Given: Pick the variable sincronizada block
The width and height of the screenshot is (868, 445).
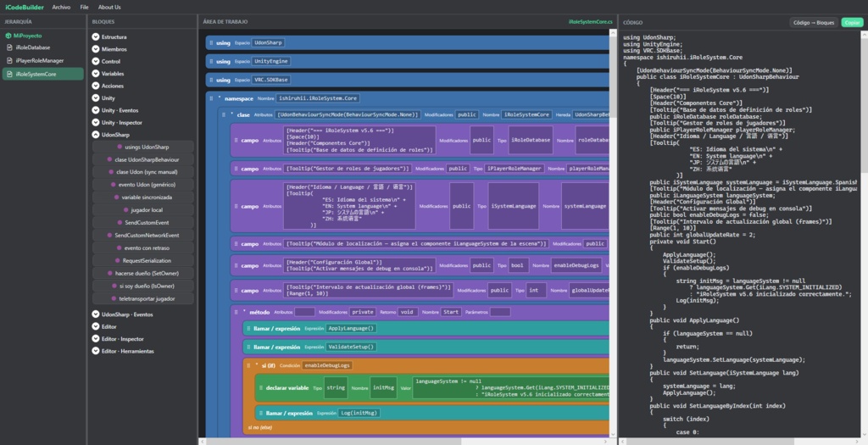Looking at the screenshot, I should point(142,197).
